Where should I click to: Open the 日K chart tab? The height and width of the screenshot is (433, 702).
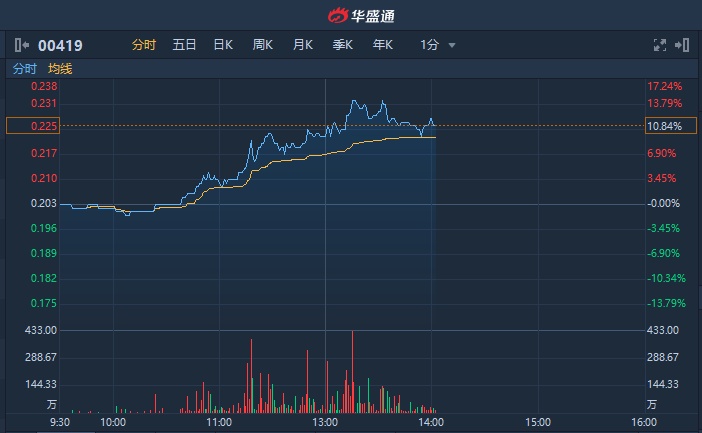(223, 45)
